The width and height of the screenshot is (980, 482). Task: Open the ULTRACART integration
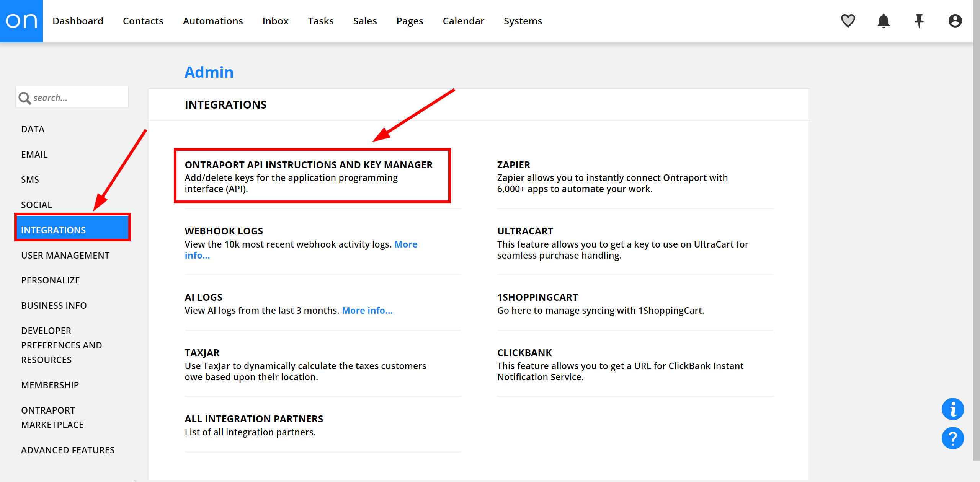coord(525,231)
